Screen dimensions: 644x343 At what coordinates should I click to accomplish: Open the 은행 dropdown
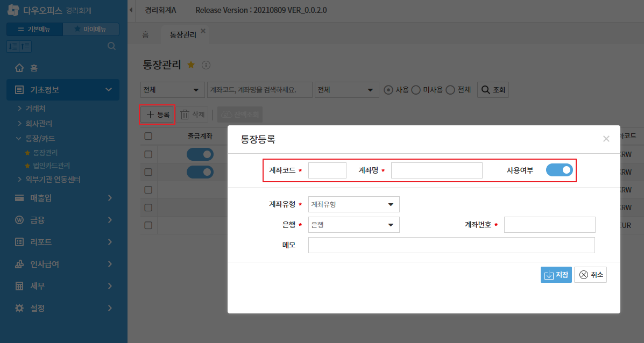coord(353,225)
